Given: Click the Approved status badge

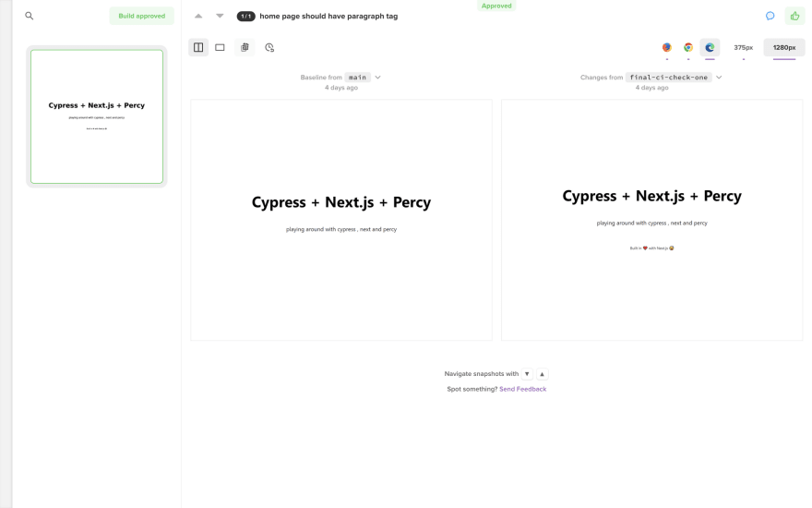Looking at the screenshot, I should [x=496, y=6].
